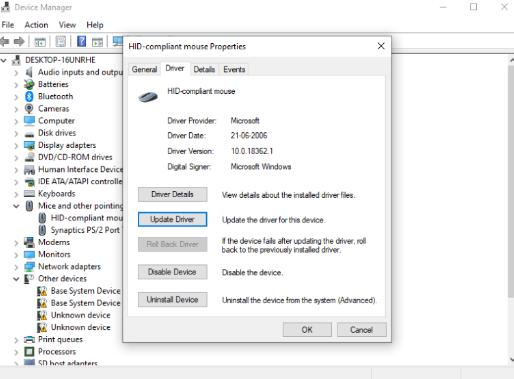Expand the Keyboards node chevron
Viewport: 514px width, 379px height.
coord(16,194)
